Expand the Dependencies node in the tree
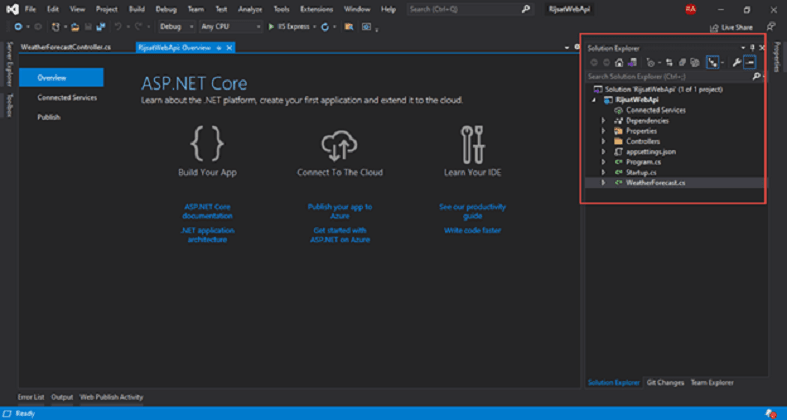The height and width of the screenshot is (420, 787). (603, 120)
